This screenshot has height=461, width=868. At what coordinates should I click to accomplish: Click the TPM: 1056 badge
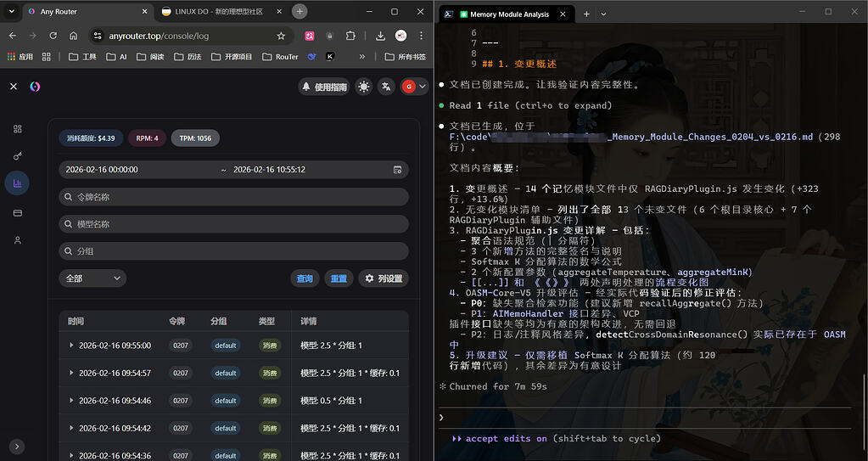pyautogui.click(x=195, y=138)
